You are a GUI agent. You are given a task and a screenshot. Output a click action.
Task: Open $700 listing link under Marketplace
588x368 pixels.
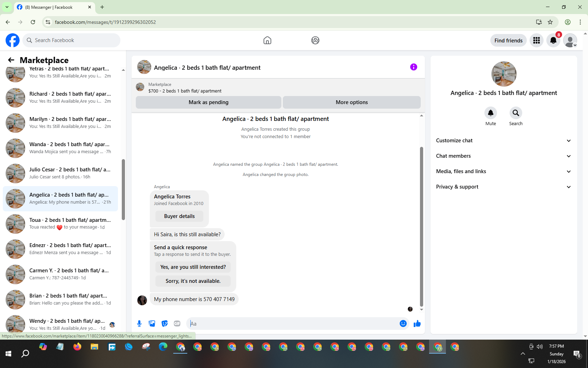click(185, 91)
